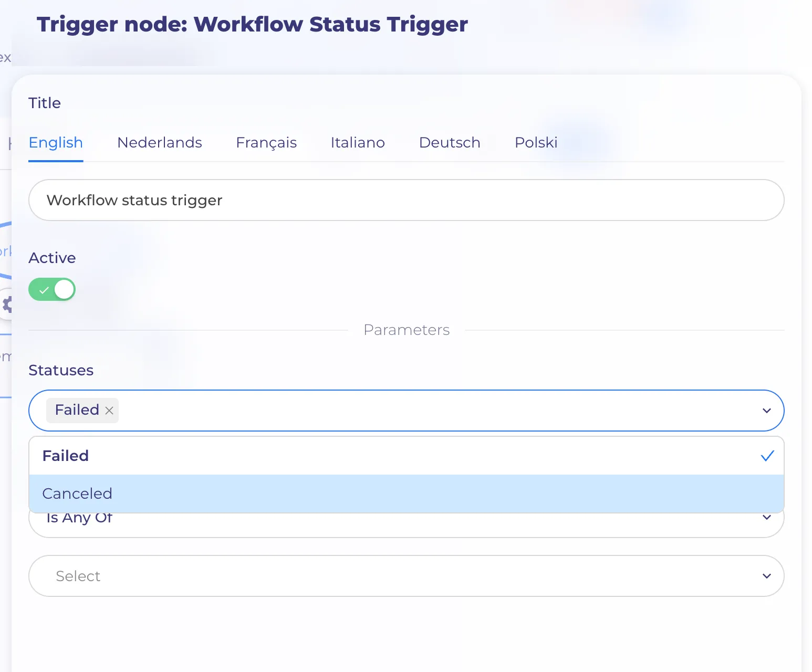Click the Active label
The image size is (812, 672).
pyautogui.click(x=52, y=258)
